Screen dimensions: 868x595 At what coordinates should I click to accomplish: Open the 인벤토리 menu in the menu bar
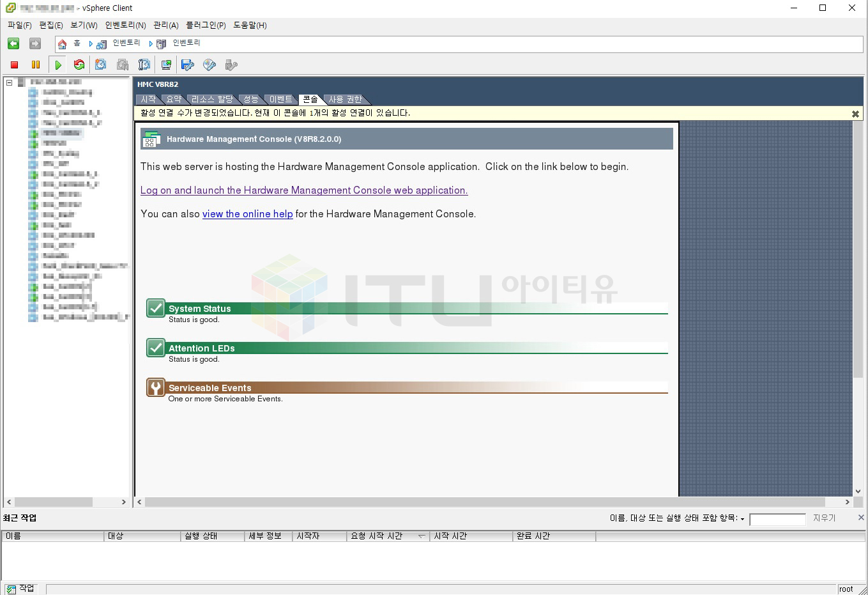pyautogui.click(x=125, y=26)
